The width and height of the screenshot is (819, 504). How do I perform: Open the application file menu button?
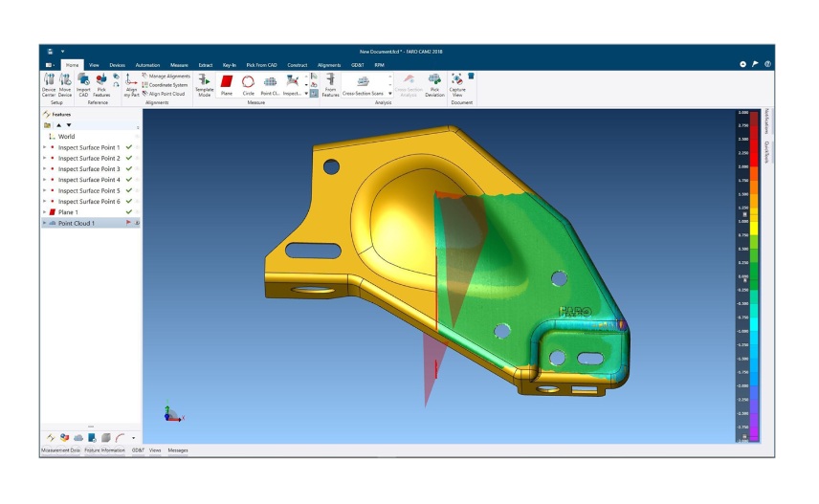[50, 65]
